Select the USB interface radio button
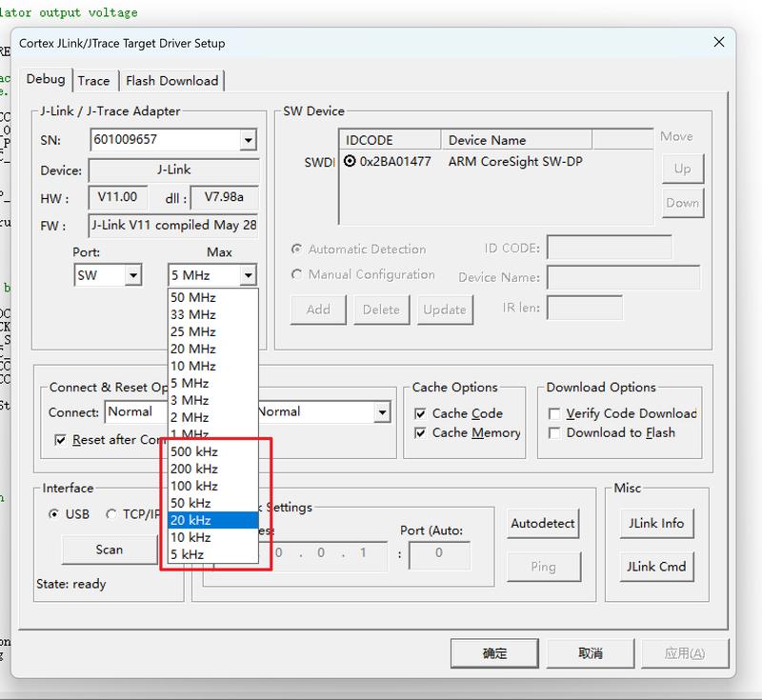This screenshot has width=762, height=700. coord(53,514)
